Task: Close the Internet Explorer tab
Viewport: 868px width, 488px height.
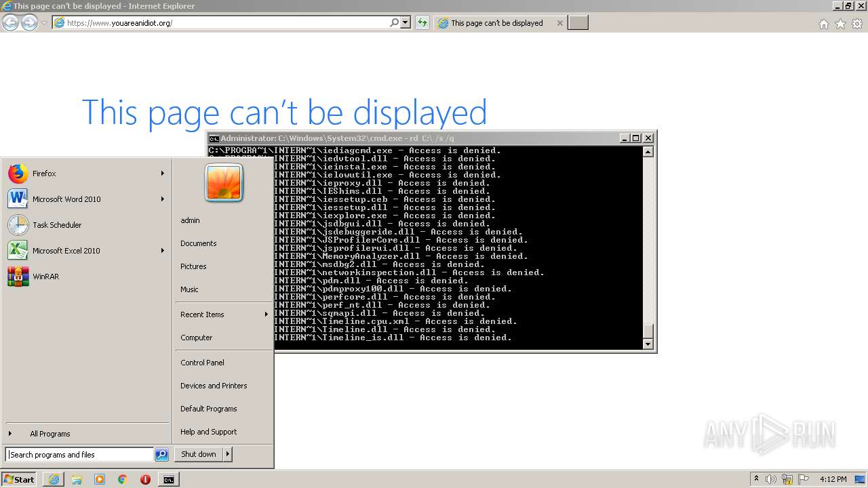Action: [x=559, y=23]
